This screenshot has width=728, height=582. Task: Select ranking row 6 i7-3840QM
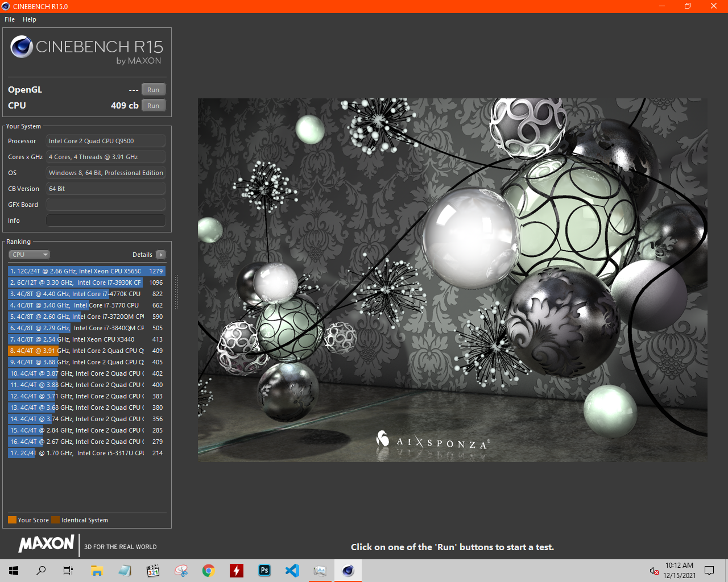point(86,328)
